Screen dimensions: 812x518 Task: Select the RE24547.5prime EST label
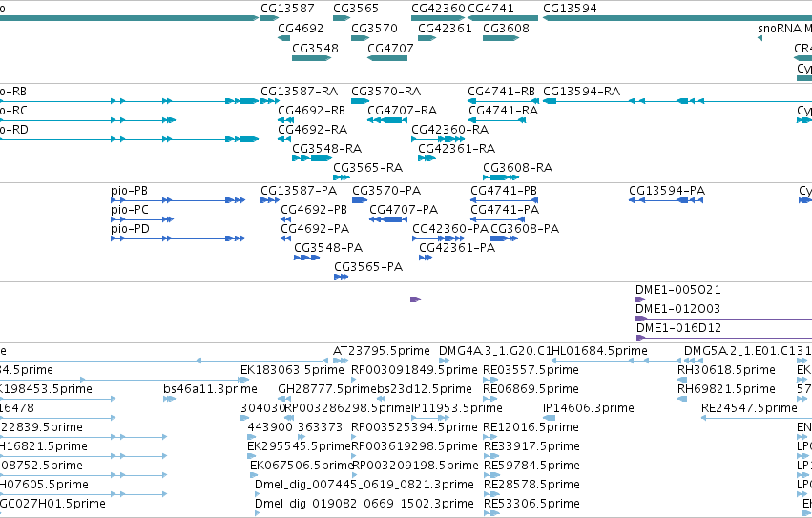pos(749,408)
